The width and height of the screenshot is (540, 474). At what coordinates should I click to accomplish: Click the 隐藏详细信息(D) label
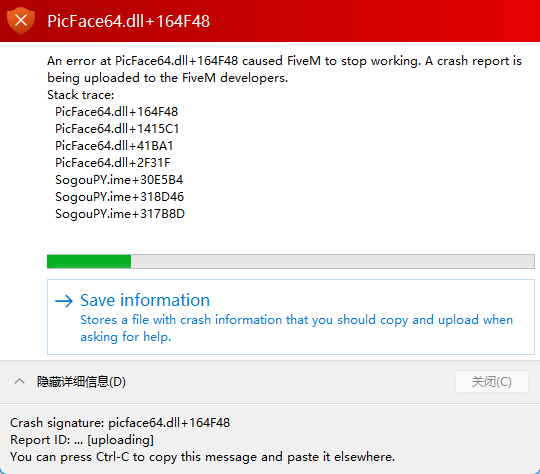(81, 382)
